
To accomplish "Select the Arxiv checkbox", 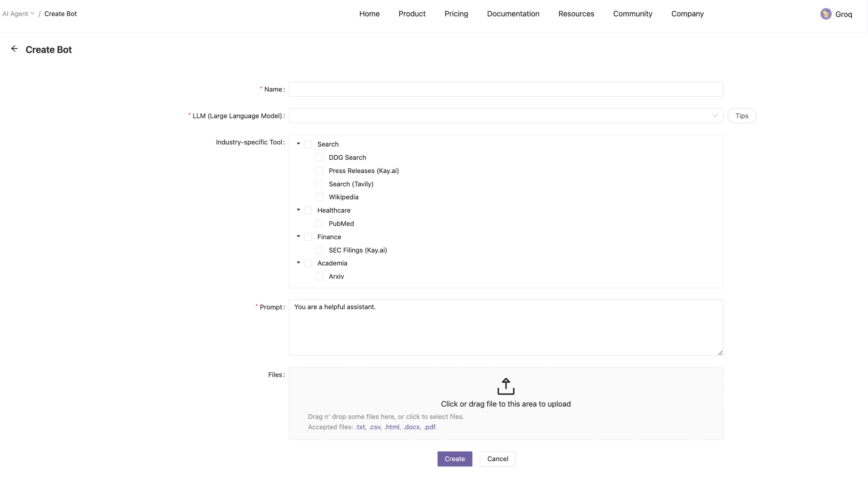I will pos(319,276).
